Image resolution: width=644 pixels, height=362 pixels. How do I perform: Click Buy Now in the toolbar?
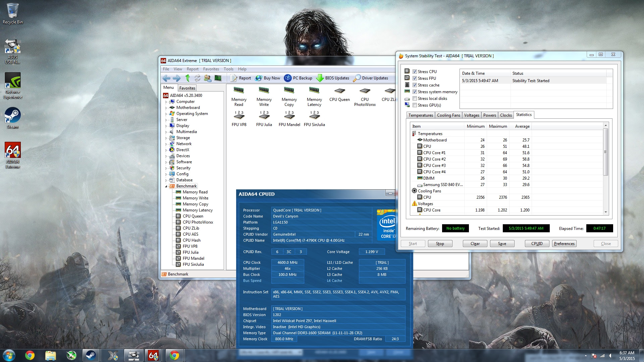[268, 78]
